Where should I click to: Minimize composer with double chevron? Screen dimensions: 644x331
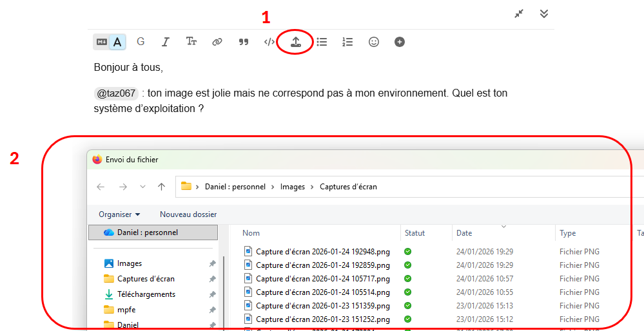tap(544, 14)
